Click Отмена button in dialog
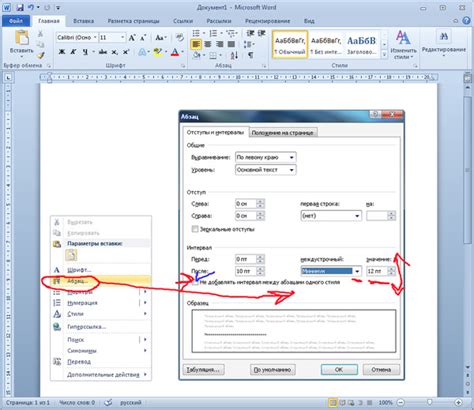474x410 pixels. point(381,369)
